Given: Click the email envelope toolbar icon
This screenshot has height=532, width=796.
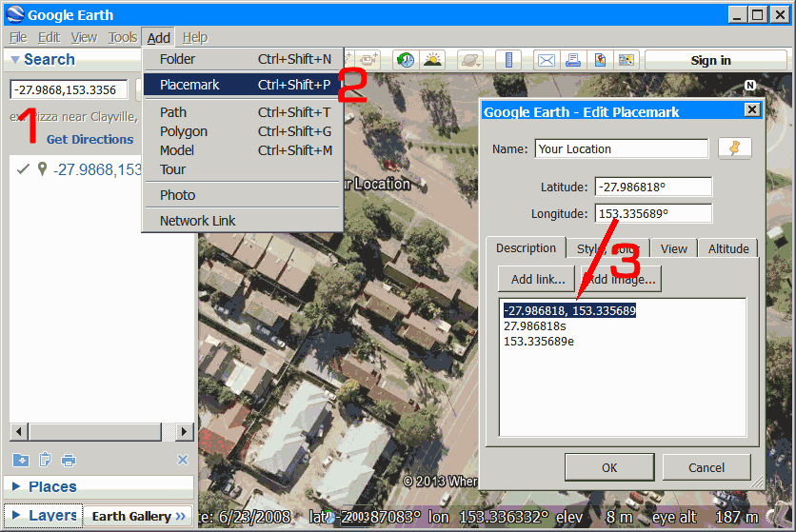Looking at the screenshot, I should click(x=547, y=60).
